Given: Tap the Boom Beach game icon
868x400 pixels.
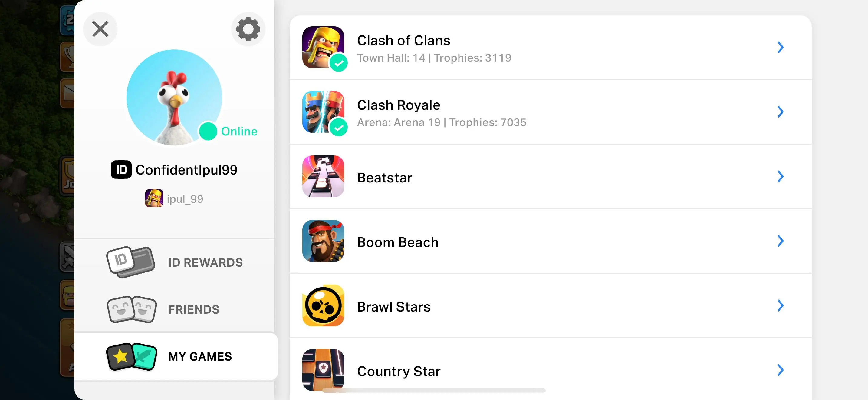Looking at the screenshot, I should pyautogui.click(x=323, y=241).
